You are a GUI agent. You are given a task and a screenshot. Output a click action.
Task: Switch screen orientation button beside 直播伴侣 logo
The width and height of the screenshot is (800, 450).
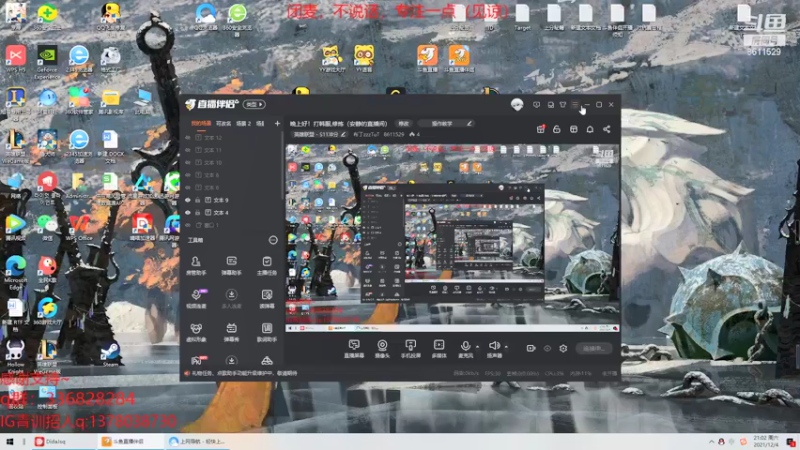point(254,105)
